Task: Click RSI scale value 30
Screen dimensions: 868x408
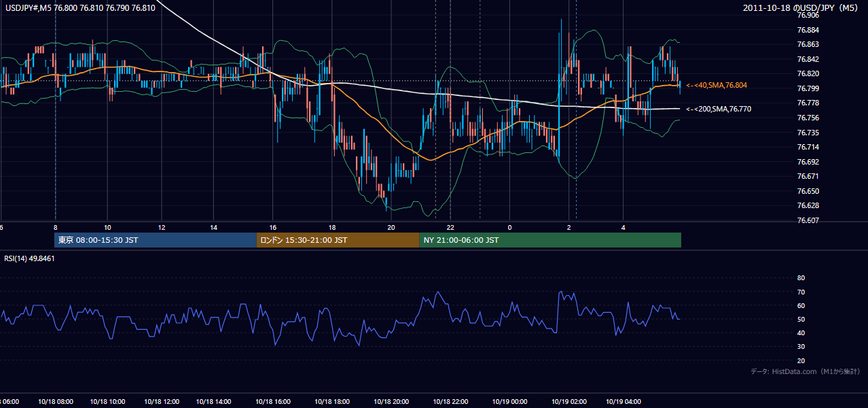Action: pos(801,347)
